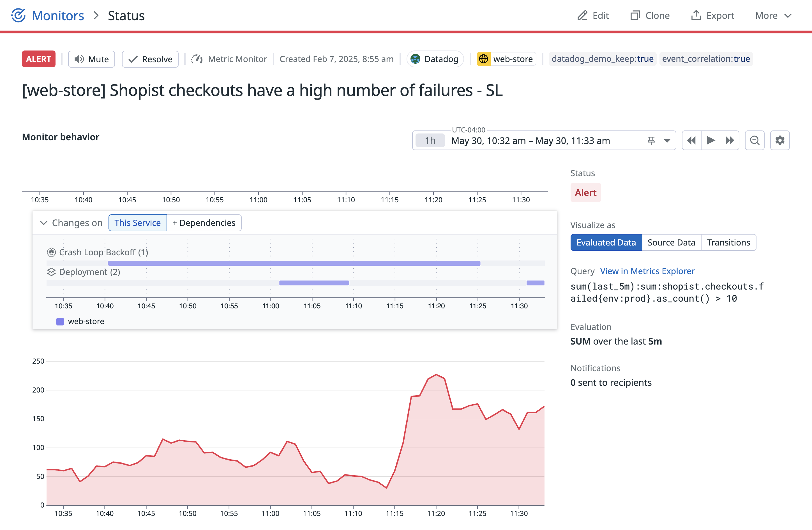Click the web-store legend color swatch
Screen dimensions: 812x530
(60, 321)
